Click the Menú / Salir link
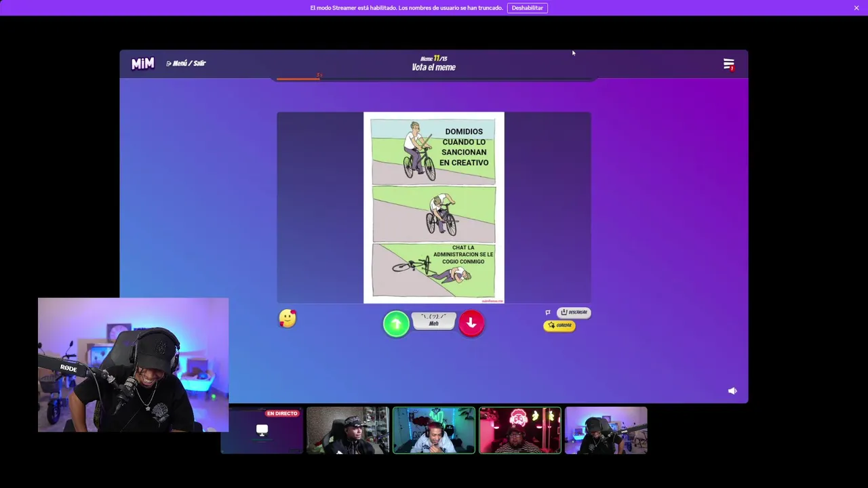Image resolution: width=868 pixels, height=488 pixels. coord(186,63)
